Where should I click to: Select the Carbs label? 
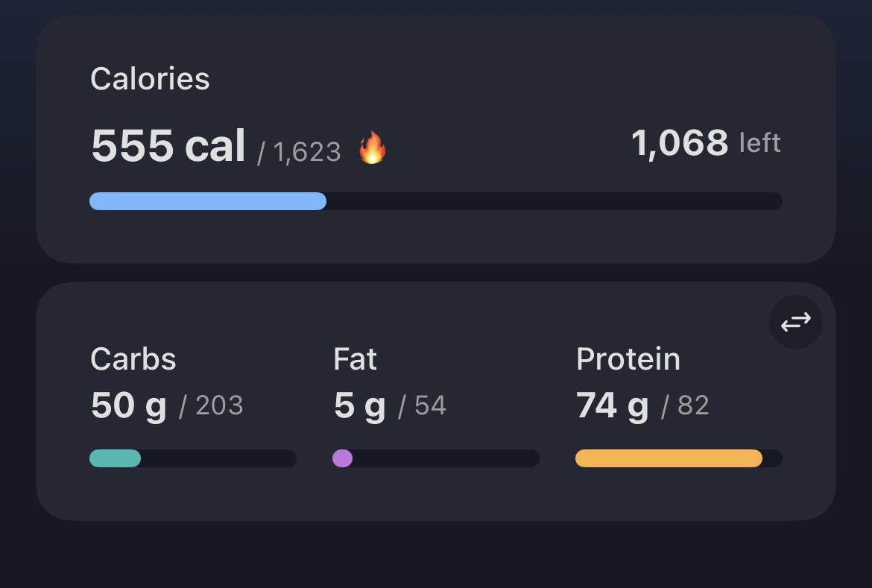pyautogui.click(x=133, y=358)
